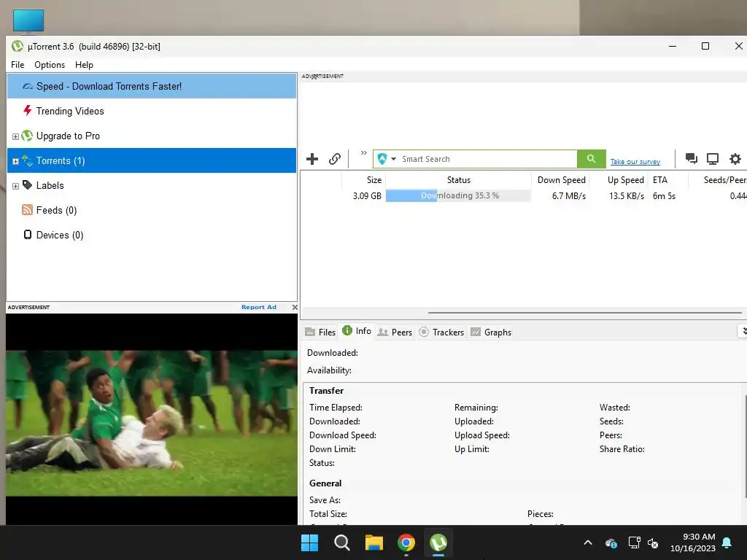Click the Downloading 35.3 % progress bar
The width and height of the screenshot is (747, 560).
pyautogui.click(x=458, y=195)
